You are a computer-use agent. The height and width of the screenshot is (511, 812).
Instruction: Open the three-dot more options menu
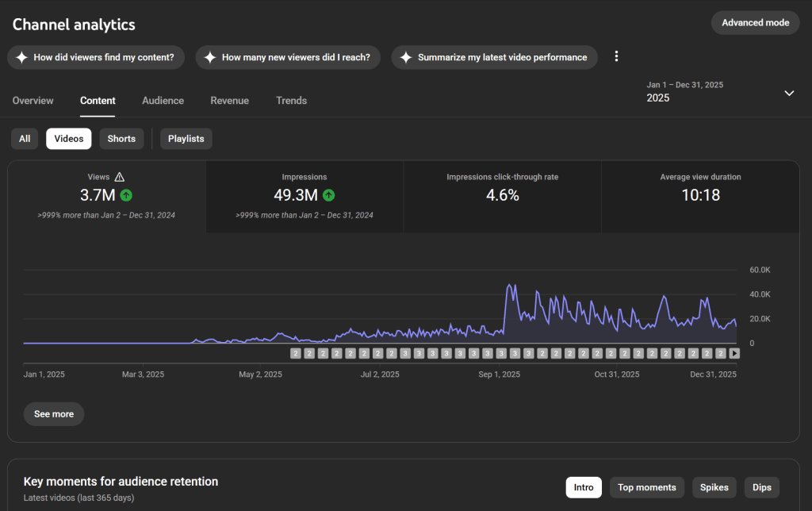616,56
